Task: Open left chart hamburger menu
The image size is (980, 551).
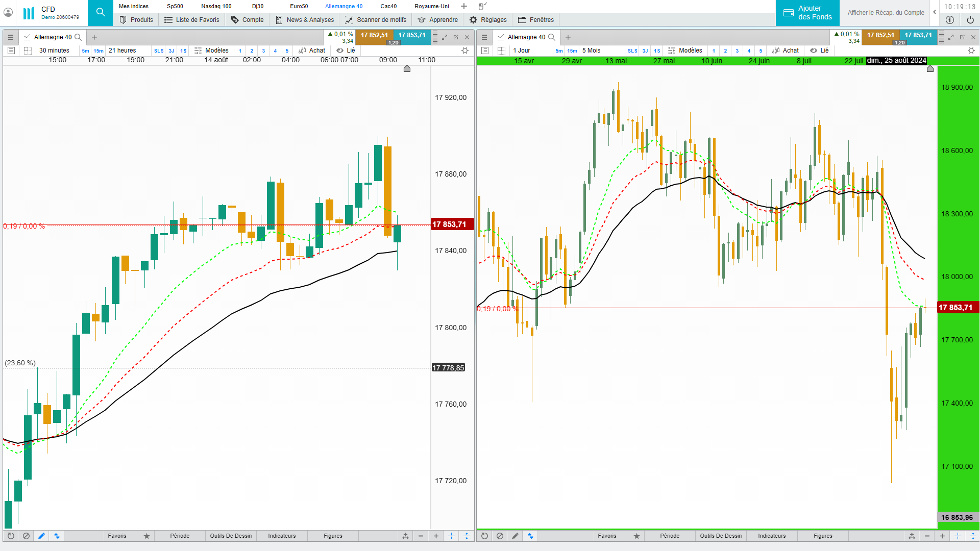Action: (10, 37)
